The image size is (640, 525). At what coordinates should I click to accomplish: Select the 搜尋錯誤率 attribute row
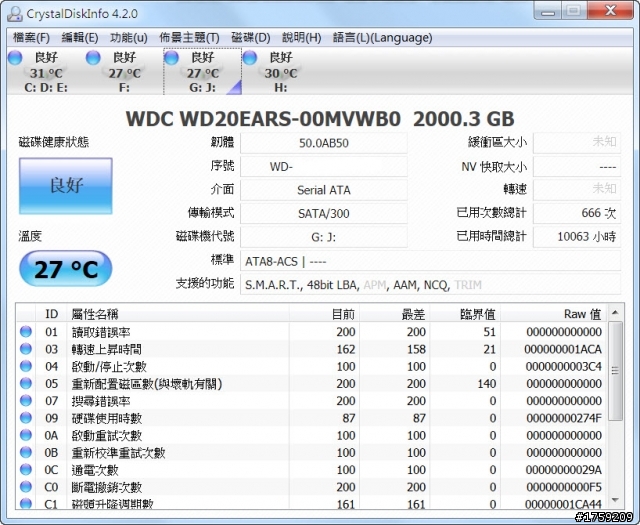(311, 400)
